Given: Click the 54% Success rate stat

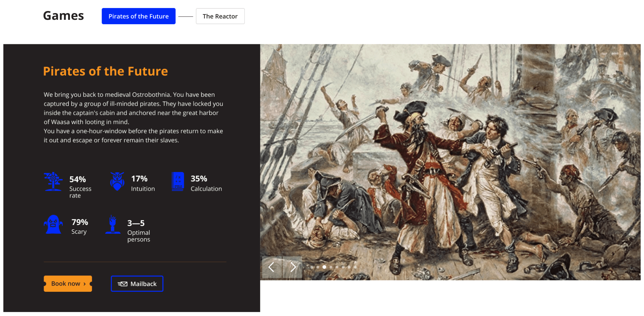Looking at the screenshot, I should tap(80, 187).
